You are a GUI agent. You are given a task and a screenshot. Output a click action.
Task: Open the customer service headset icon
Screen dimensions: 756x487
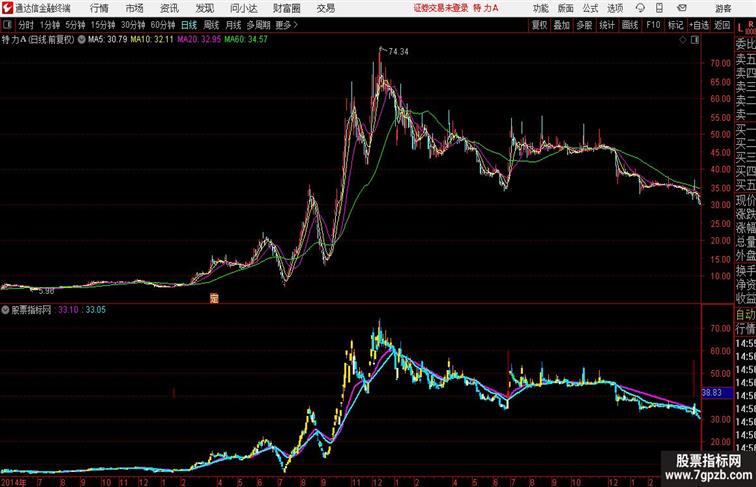tap(640, 8)
